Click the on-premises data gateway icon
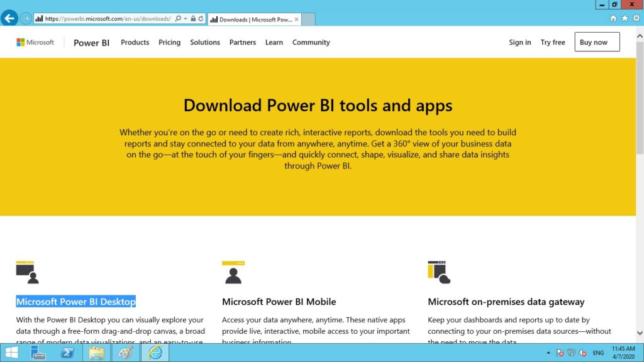The image size is (644, 362). [x=439, y=272]
